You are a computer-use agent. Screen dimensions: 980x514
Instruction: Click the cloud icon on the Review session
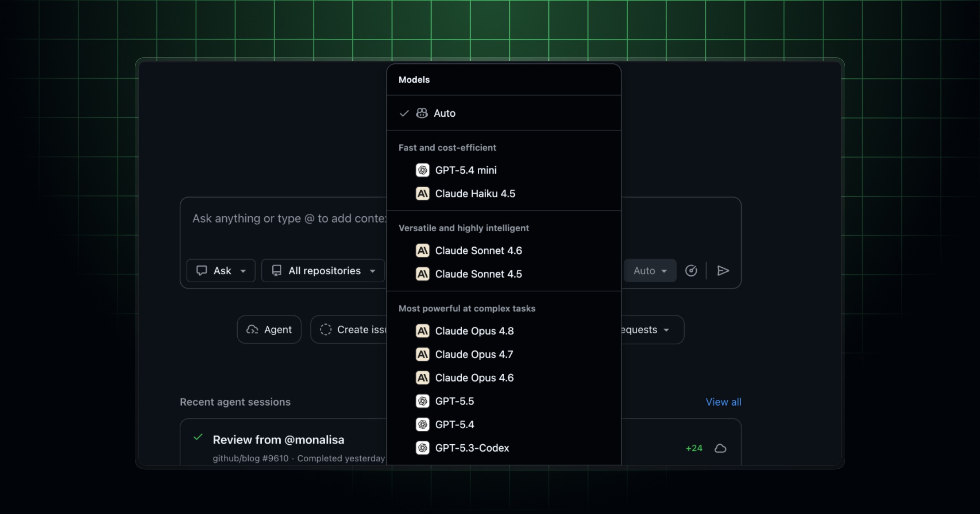[720, 448]
